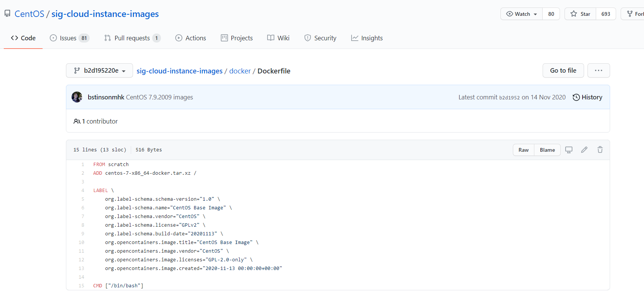
Task: Switch to the Actions tab
Action: (x=191, y=38)
